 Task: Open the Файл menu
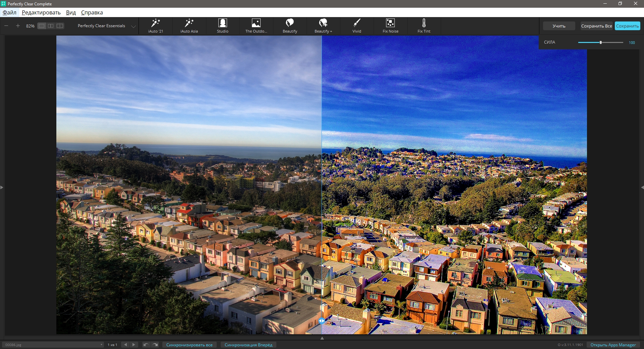pos(9,12)
